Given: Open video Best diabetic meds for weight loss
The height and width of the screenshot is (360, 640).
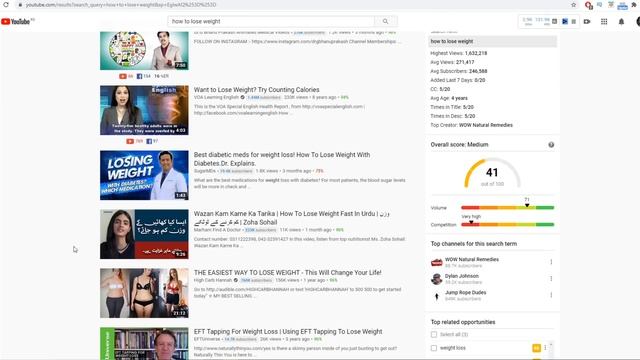Looking at the screenshot, I should pos(282,159).
